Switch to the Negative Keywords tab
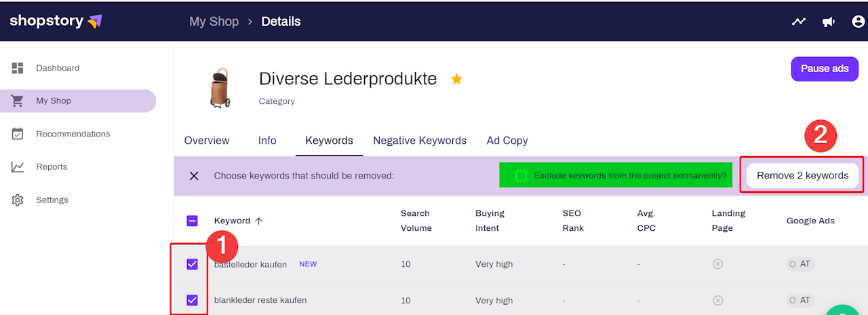Screen dimensions: 868x315 tap(420, 141)
